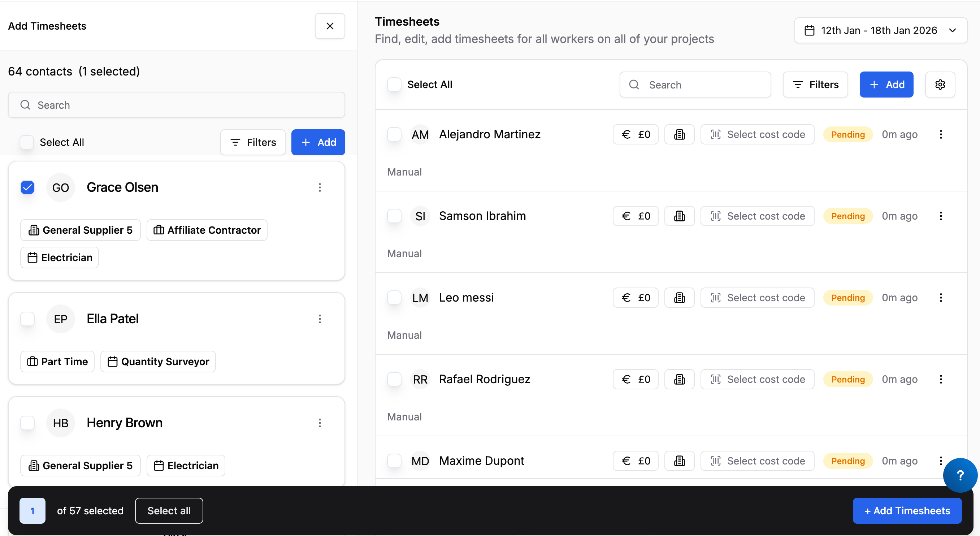Click the + Add Timesheets button
The width and height of the screenshot is (980, 536).
tap(907, 510)
